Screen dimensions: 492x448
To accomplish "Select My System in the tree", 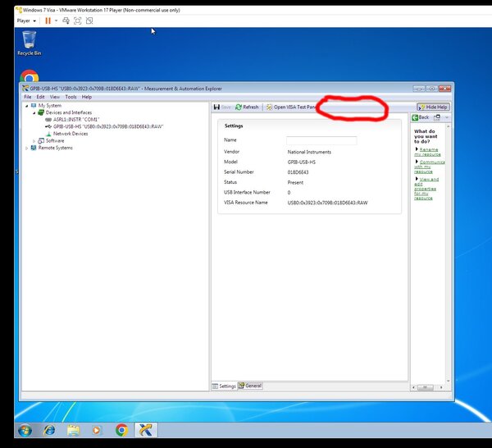I will coord(50,106).
